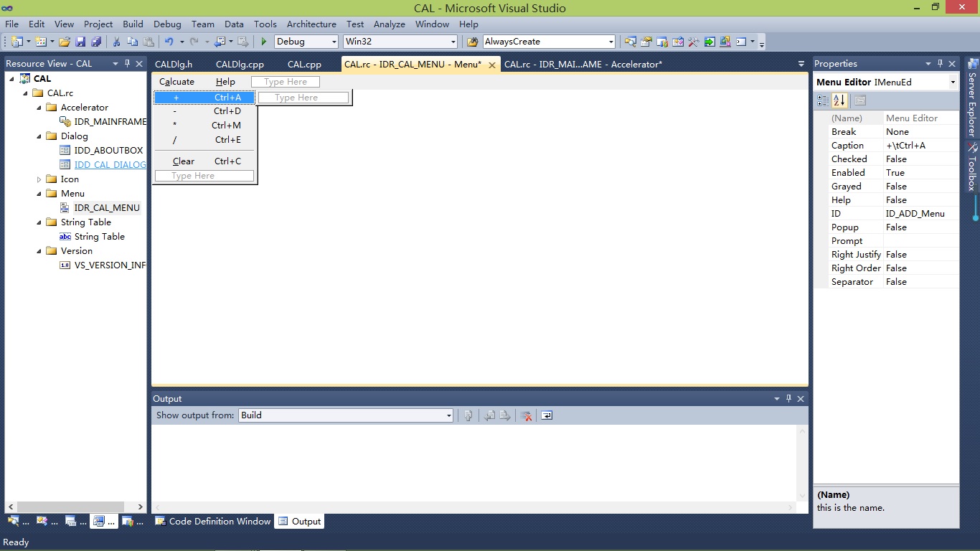The height and width of the screenshot is (551, 980).
Task: Select VS_VERSION_INFO under the Version folder
Action: 110,265
